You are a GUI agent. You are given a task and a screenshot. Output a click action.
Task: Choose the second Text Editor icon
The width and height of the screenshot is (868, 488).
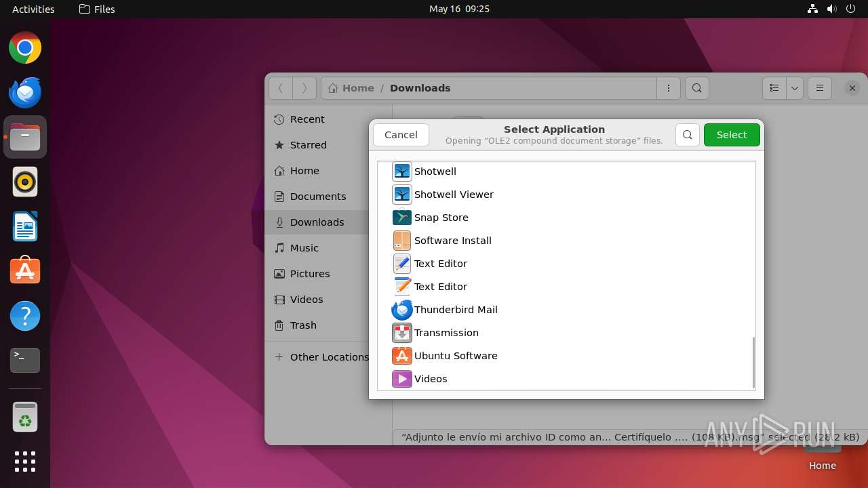(402, 287)
